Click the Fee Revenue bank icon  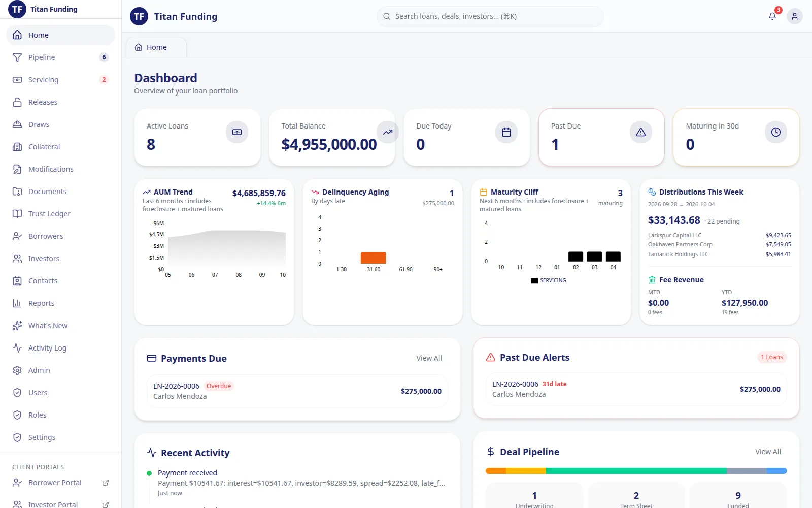[x=652, y=280]
